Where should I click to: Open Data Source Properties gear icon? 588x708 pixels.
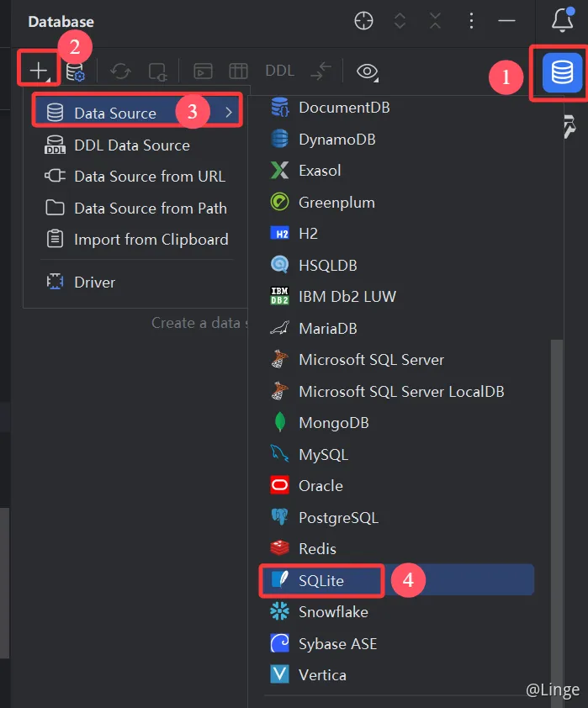tap(74, 71)
